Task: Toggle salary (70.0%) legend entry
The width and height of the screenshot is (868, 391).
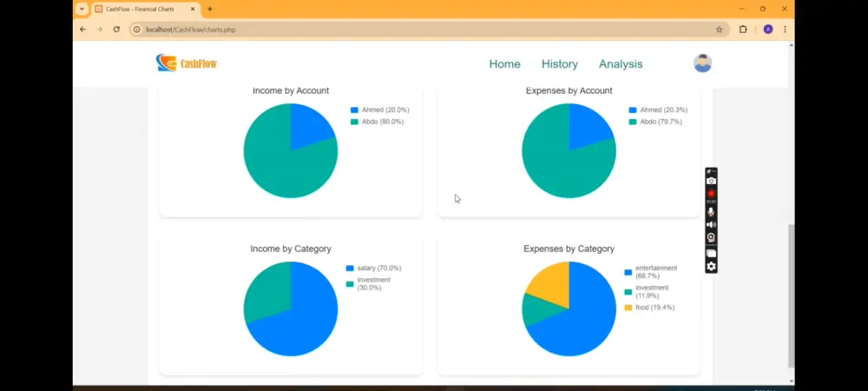Action: pyautogui.click(x=373, y=268)
